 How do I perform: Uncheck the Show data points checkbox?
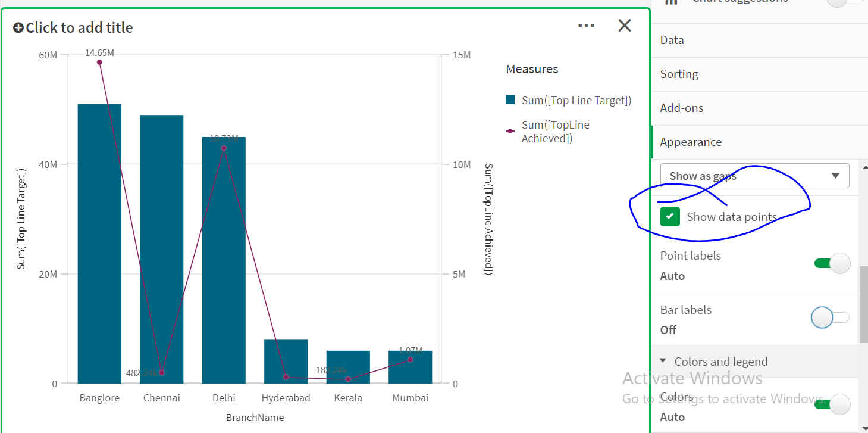pos(670,217)
